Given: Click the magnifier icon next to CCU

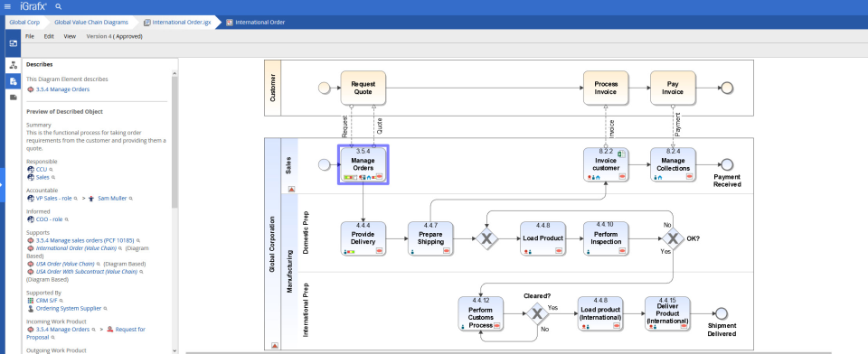Looking at the screenshot, I should tap(51, 170).
